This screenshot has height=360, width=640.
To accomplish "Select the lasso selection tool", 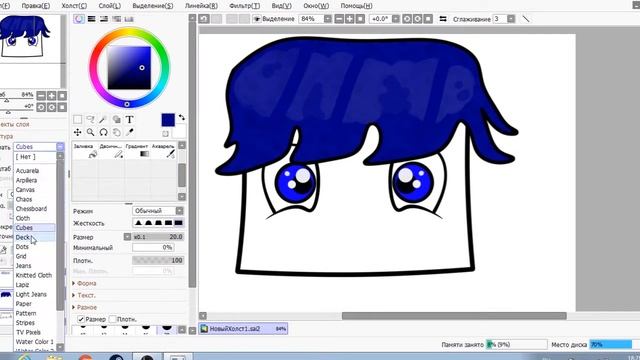I will pos(90,119).
